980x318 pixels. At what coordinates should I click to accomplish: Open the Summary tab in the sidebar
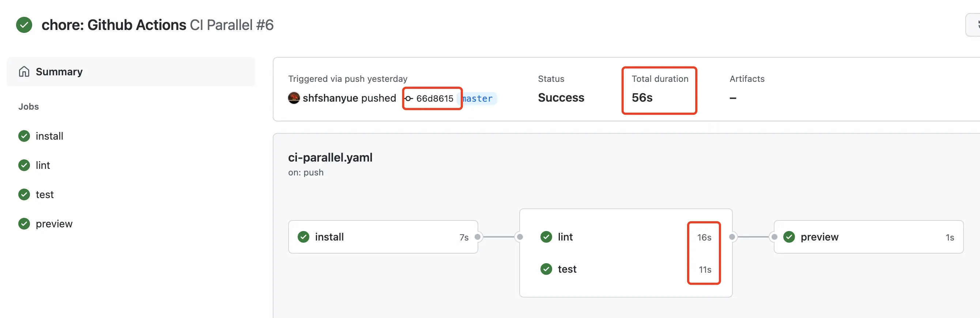pyautogui.click(x=131, y=72)
